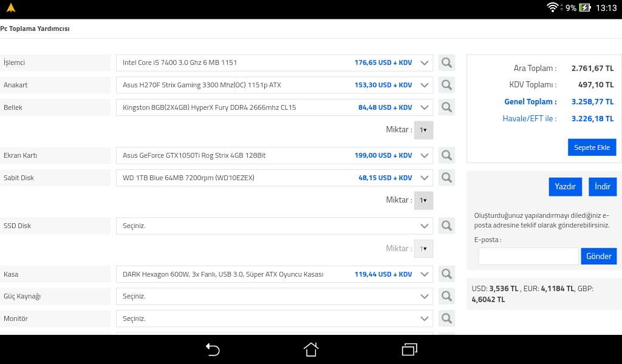Click the SSD Disk row label
This screenshot has height=364, width=622.
click(17, 226)
